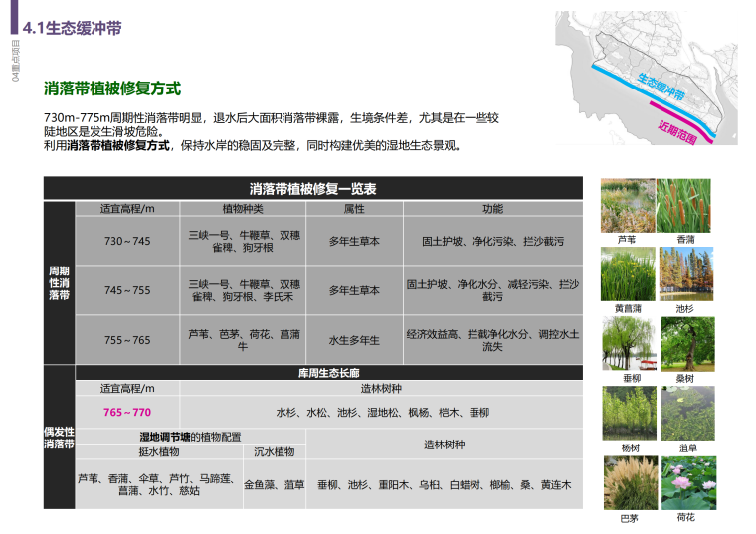
Task: Select the 周期性消落带 row header
Action: coord(59,282)
